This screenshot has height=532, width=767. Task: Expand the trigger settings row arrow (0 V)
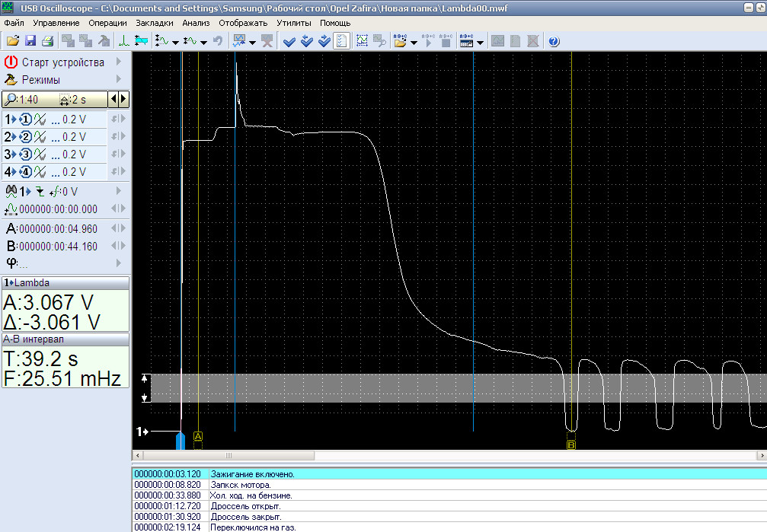[x=119, y=192]
